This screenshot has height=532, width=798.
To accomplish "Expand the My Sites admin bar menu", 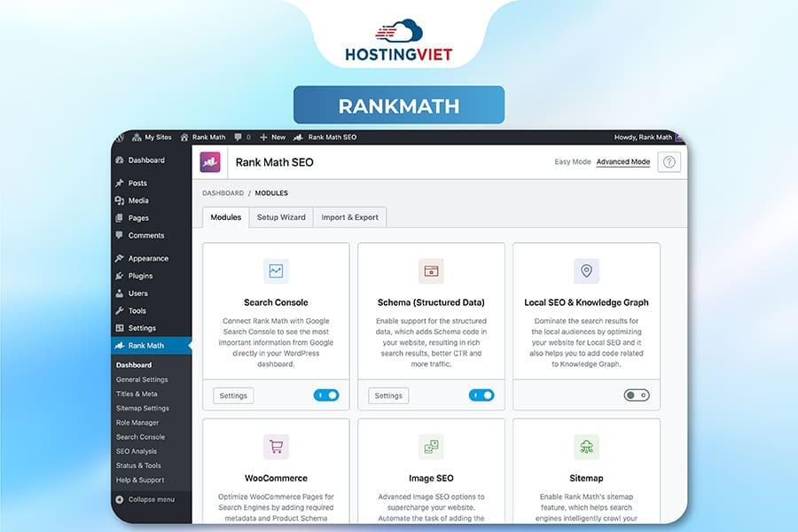I will (x=152, y=137).
